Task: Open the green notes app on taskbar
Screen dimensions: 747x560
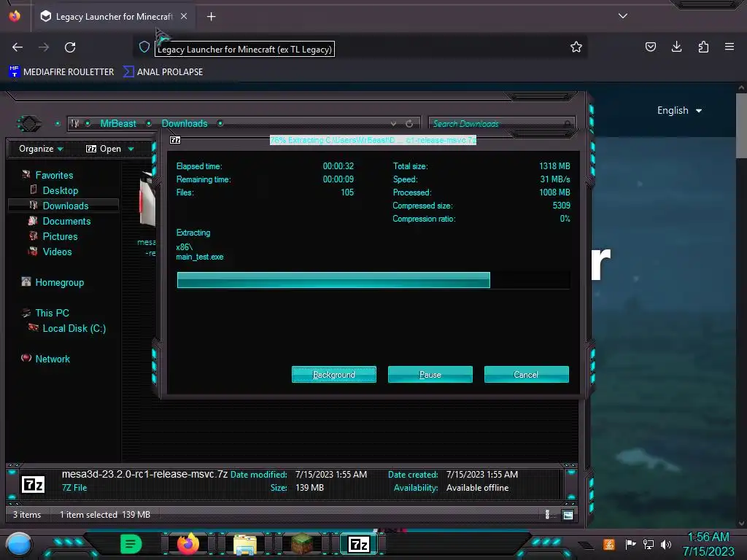Action: pos(131,544)
